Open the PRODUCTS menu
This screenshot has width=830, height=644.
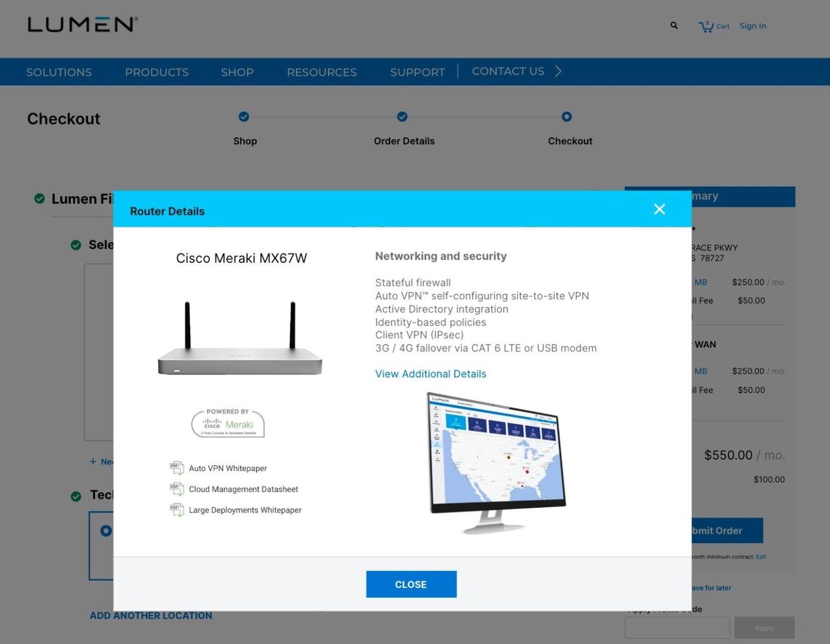click(157, 72)
